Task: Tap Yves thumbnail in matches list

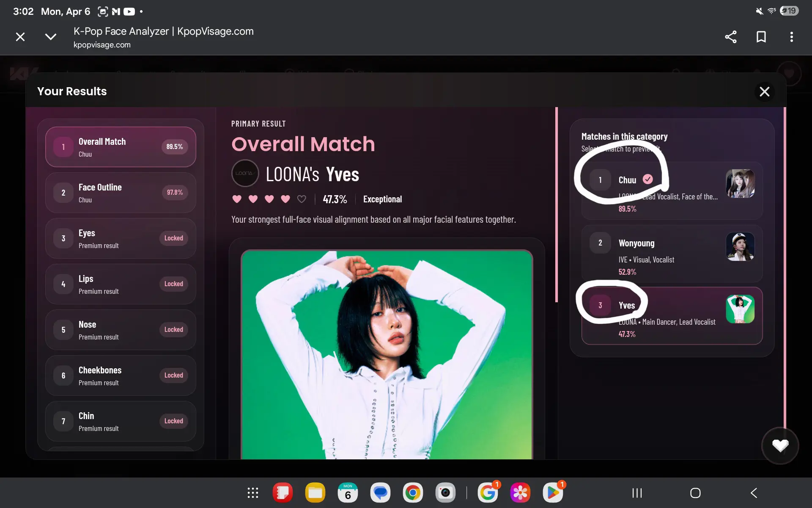Action: click(x=740, y=309)
